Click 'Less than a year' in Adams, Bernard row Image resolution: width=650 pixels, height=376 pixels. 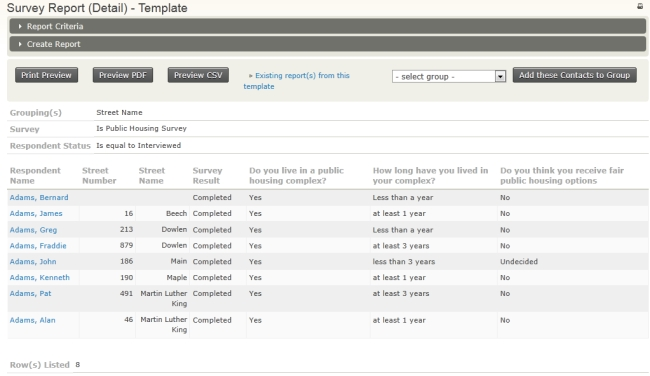(403, 197)
